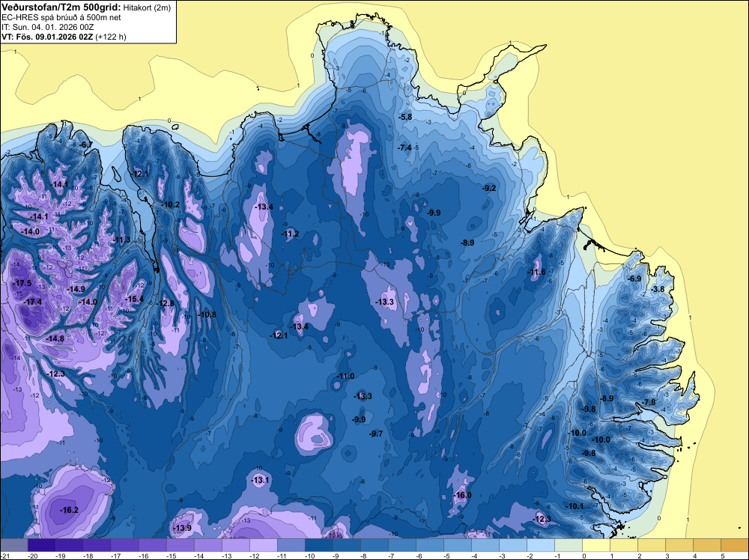Select the legend swatch between -6 and -5
The image size is (749, 560).
[430, 545]
